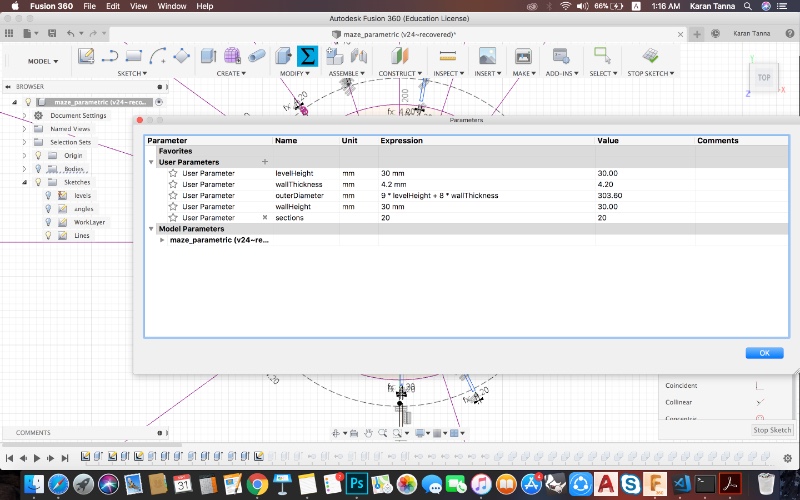Open Karan Tanna account menu
This screenshot has width=800, height=500.
tap(752, 34)
